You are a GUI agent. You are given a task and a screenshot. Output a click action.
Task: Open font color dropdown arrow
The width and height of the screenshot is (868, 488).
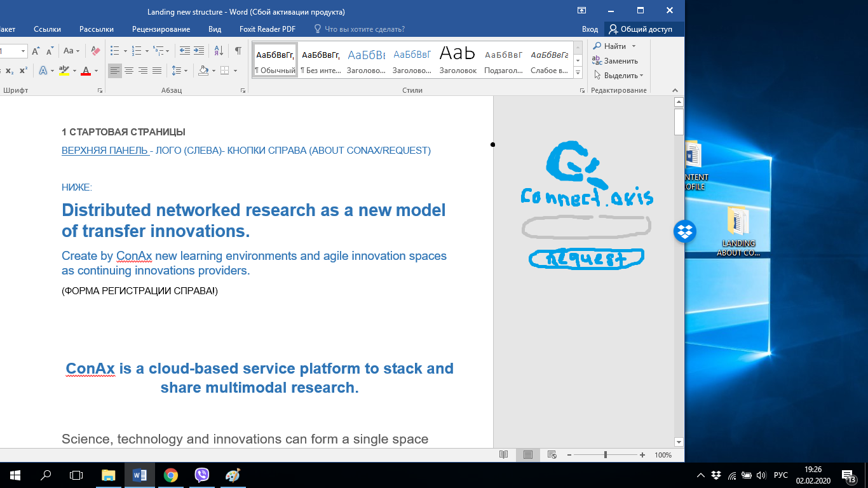click(x=96, y=71)
